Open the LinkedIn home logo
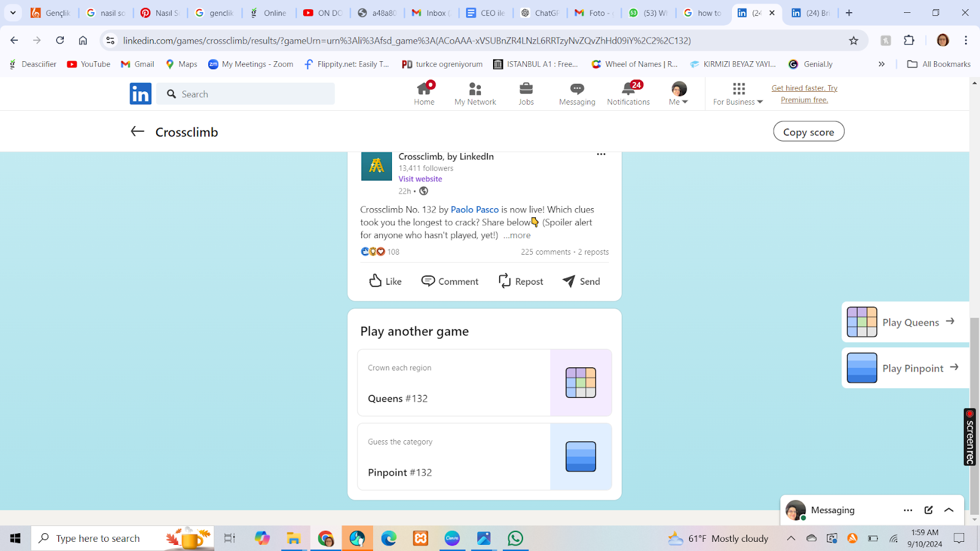980x551 pixels. pyautogui.click(x=140, y=94)
